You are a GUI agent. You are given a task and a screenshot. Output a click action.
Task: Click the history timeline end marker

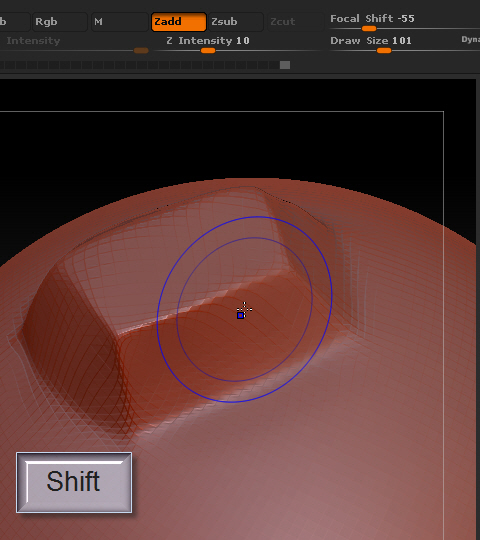point(285,65)
